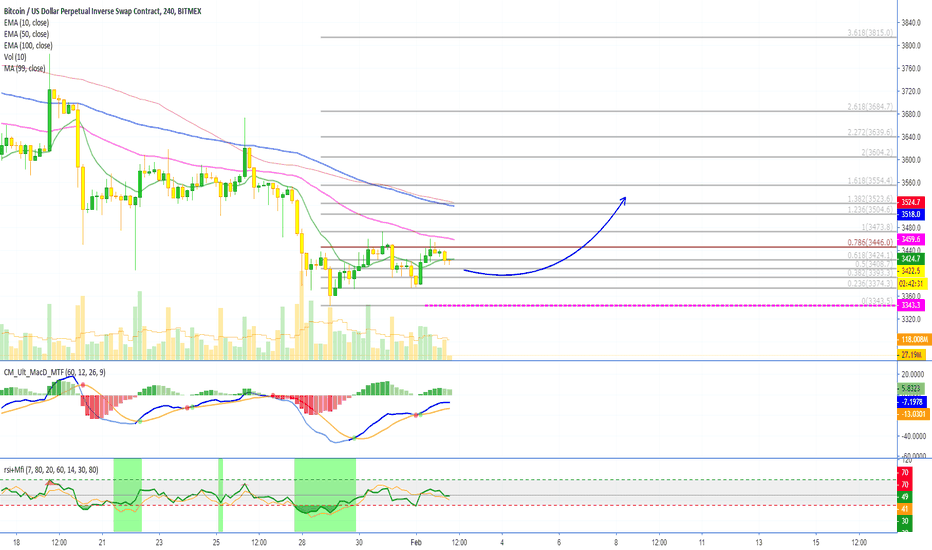Click date 25 on the time axis

coord(216,542)
